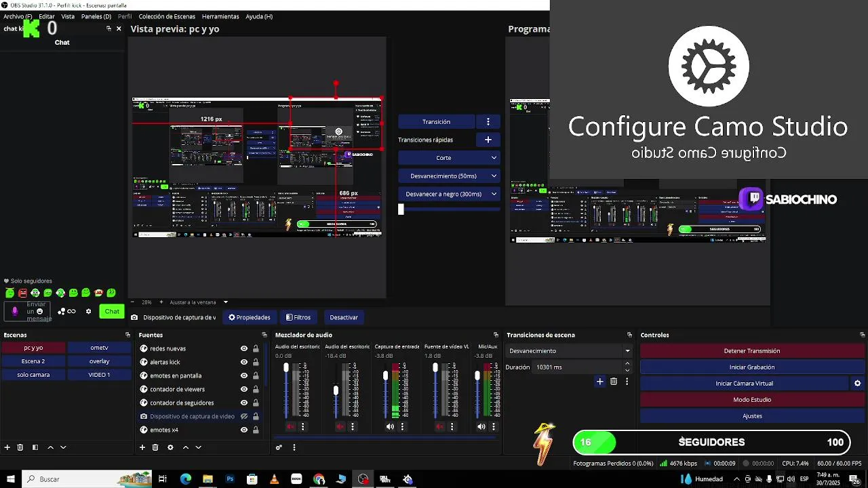
Task: Add a quick transition with plus button
Action: coord(488,140)
